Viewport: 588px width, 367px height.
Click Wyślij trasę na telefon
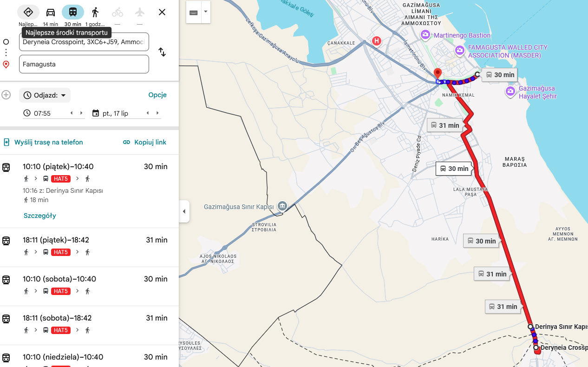[43, 142]
